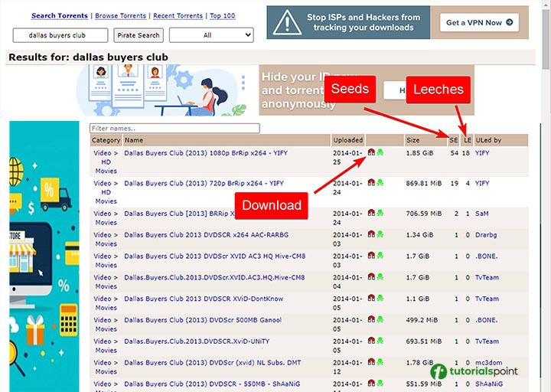Image resolution: width=551 pixels, height=392 pixels.
Task: Click green skull in TvTeam Hive-CM8 row
Action: (x=380, y=276)
